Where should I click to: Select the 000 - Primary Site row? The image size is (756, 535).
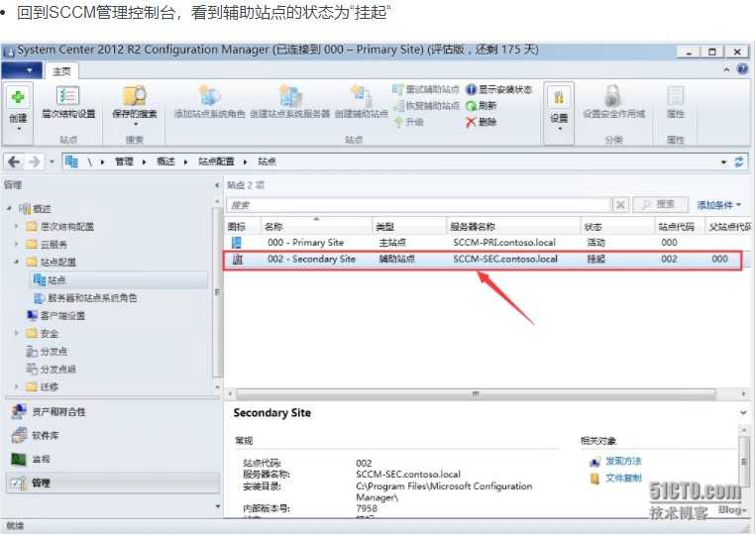pyautogui.click(x=486, y=243)
